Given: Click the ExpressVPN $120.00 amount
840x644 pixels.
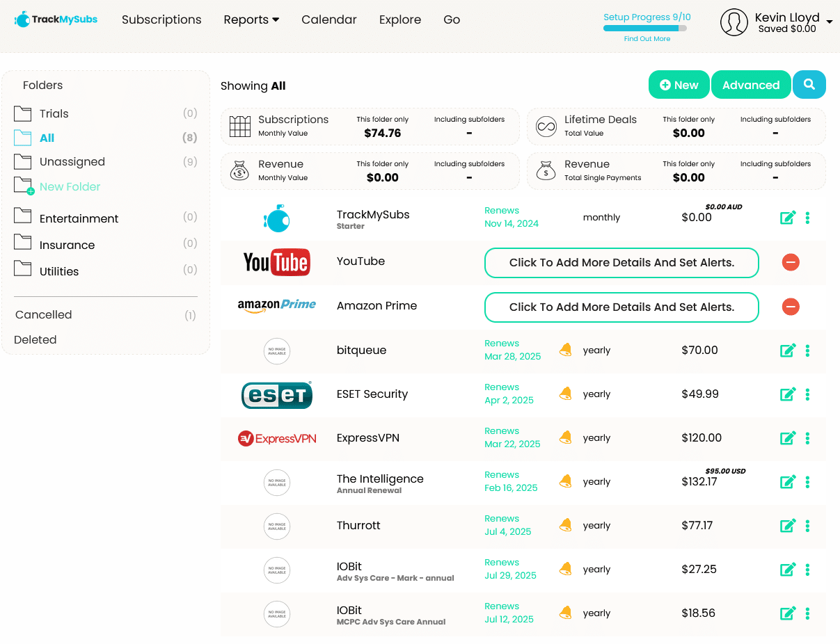Looking at the screenshot, I should pyautogui.click(x=702, y=437).
